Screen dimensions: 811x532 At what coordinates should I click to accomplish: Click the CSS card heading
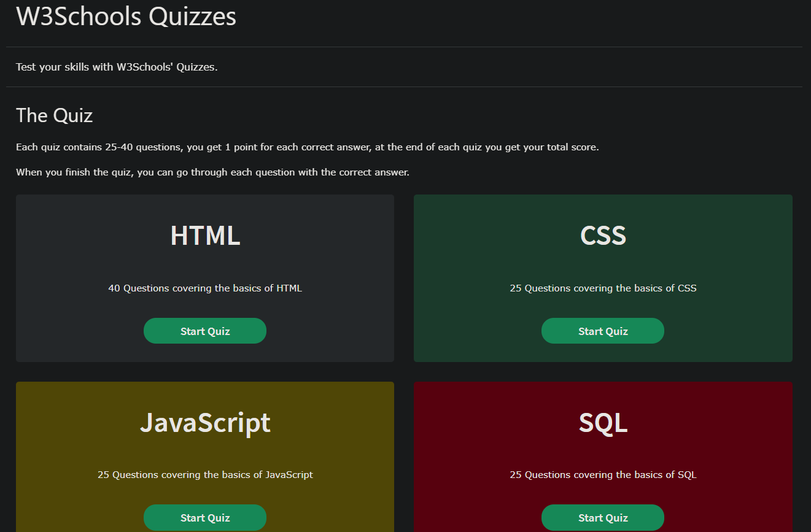tap(603, 236)
